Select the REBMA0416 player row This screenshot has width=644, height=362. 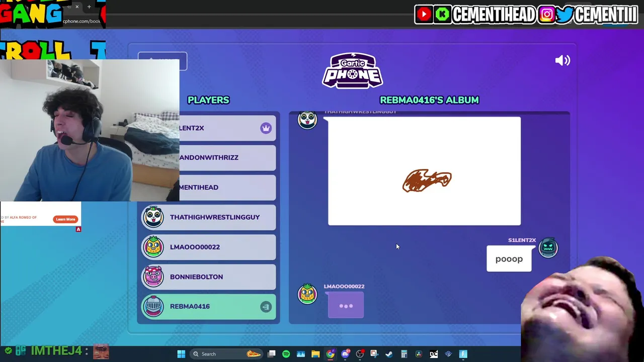[x=208, y=306]
